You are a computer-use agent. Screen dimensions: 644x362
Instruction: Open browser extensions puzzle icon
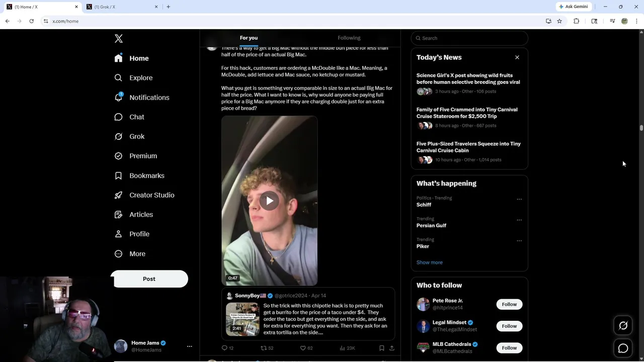pos(577,21)
